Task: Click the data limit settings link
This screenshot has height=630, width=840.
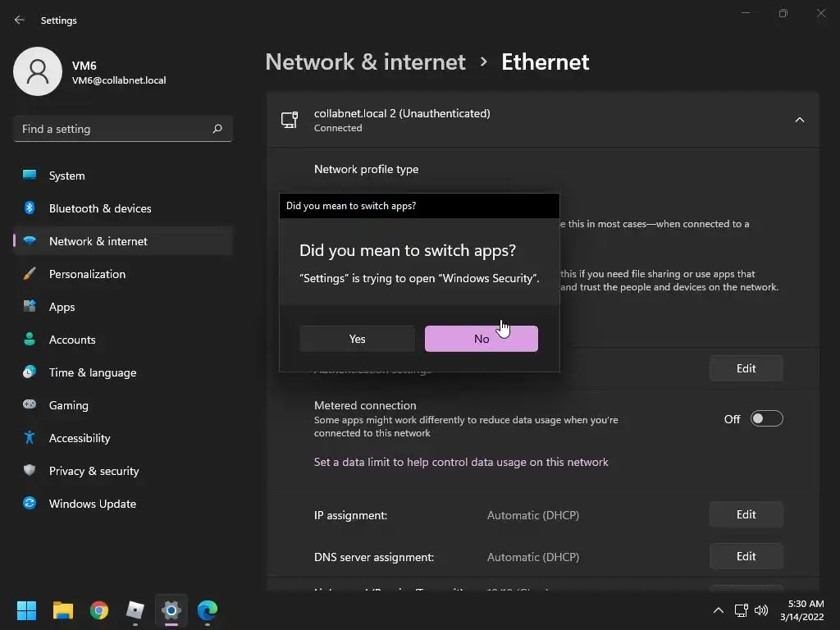Action: (461, 462)
